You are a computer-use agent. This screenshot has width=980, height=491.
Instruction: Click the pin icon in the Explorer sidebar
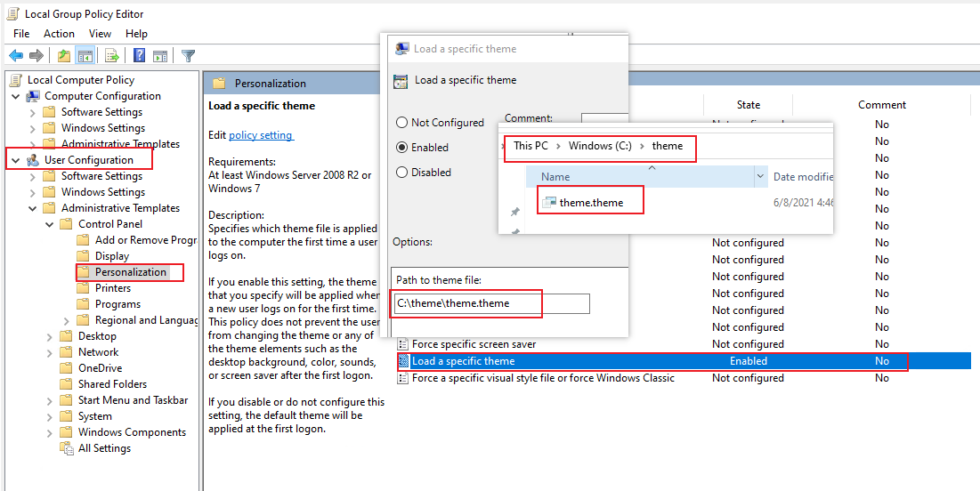tap(515, 213)
